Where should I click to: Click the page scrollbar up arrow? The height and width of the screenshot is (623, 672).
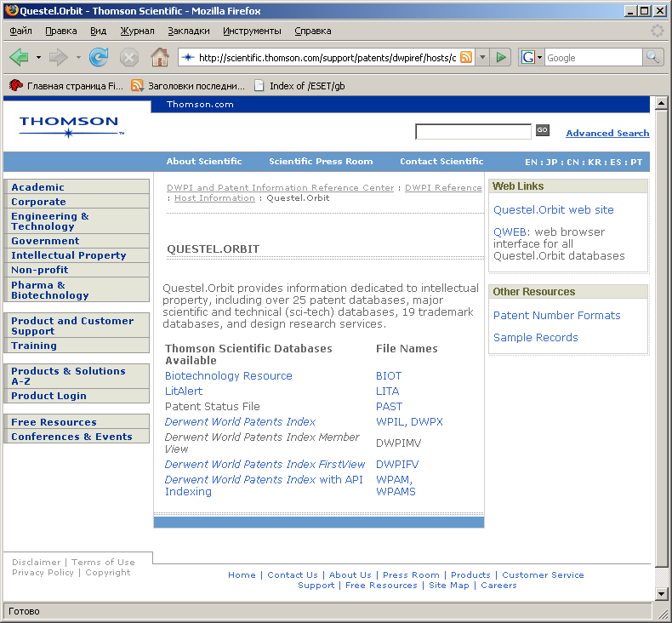[661, 102]
